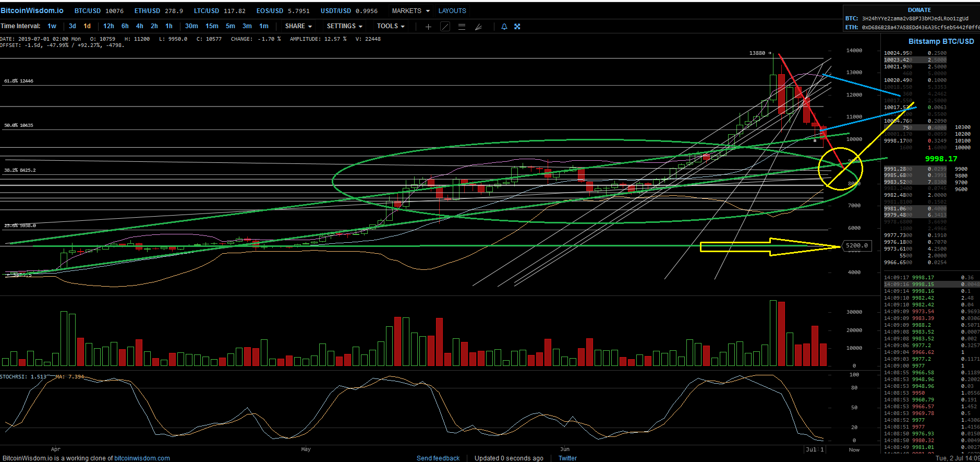Open the BTC/USD market ticker
980x462 pixels.
coord(99,11)
